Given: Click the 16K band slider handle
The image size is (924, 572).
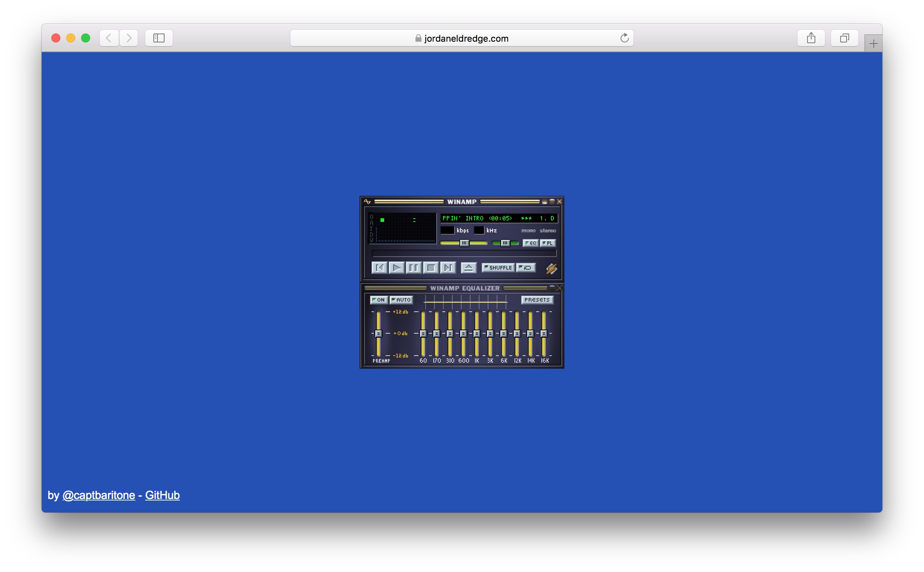Looking at the screenshot, I should tap(544, 334).
